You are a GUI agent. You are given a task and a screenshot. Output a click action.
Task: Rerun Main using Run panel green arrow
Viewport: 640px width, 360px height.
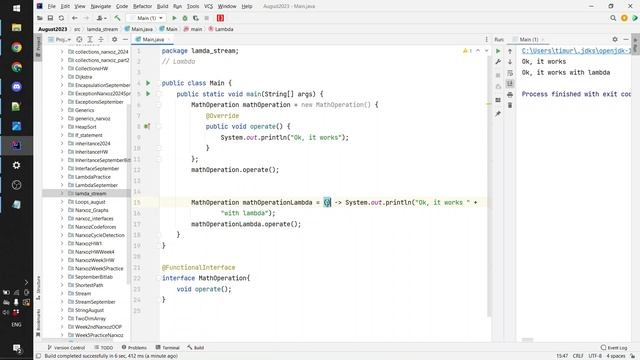498,51
